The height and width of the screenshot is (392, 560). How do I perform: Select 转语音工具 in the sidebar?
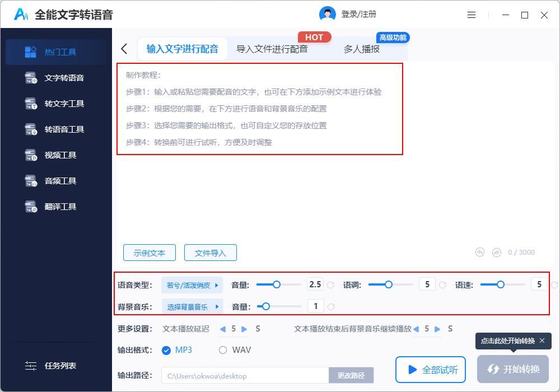56,129
